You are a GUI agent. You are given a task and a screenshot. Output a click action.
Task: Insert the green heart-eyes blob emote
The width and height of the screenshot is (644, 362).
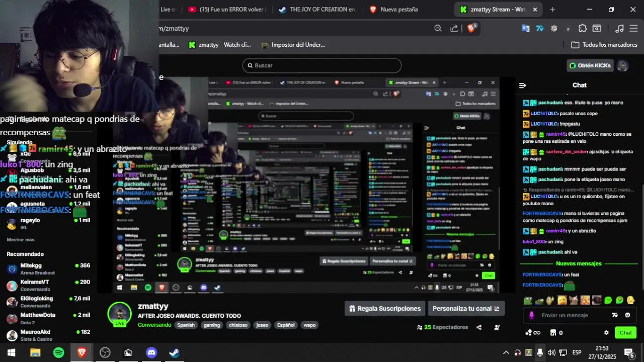619,300
